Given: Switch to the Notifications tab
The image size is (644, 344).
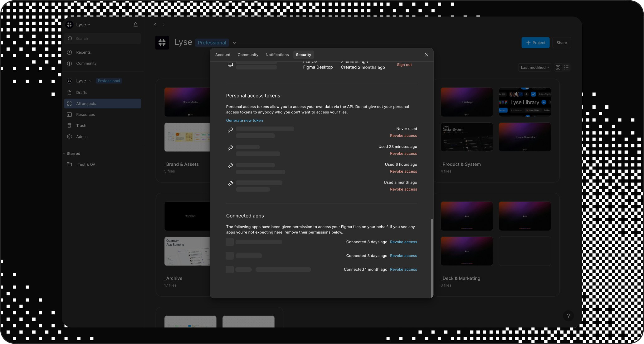Looking at the screenshot, I should 277,55.
